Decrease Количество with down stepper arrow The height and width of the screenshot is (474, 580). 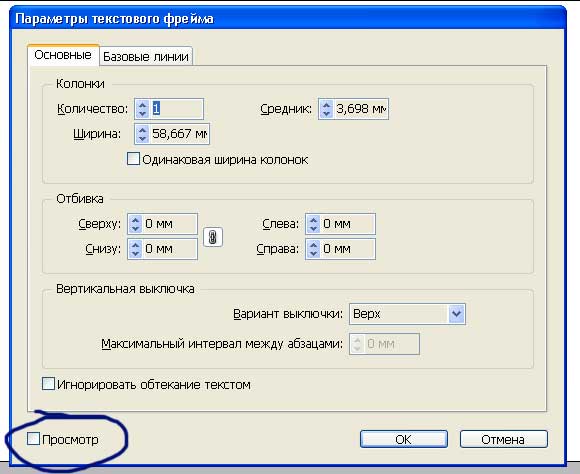click(142, 113)
